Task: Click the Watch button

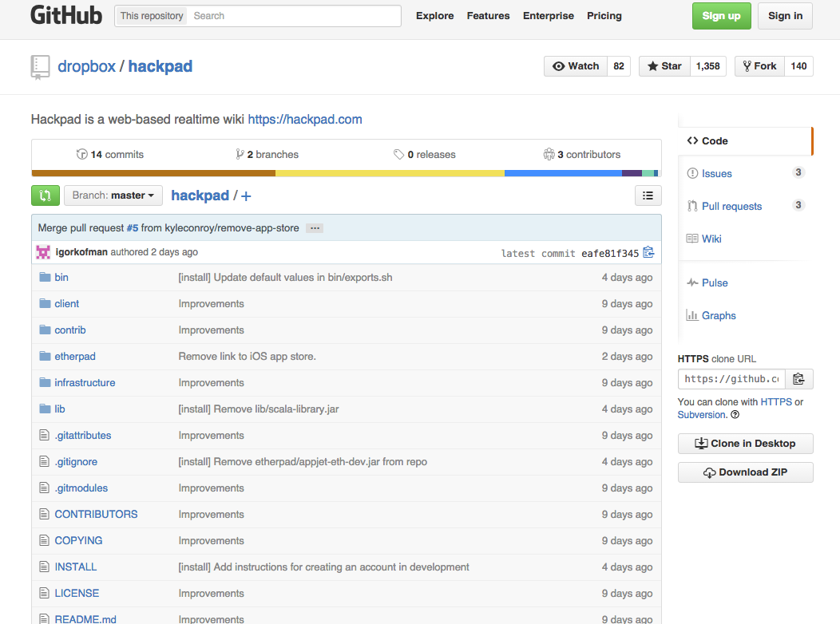Action: [576, 65]
